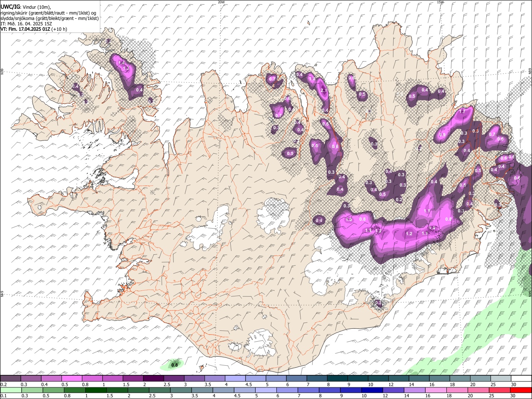The width and height of the screenshot is (532, 399).
Task: Pick the lower legend swatch between 25 and 30
Action: pos(500,390)
